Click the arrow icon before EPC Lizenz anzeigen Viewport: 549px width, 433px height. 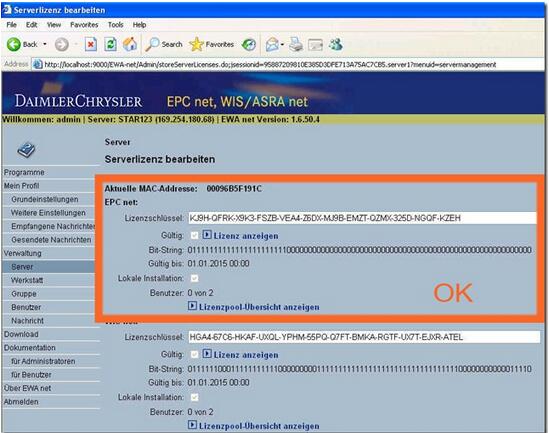pyautogui.click(x=207, y=235)
